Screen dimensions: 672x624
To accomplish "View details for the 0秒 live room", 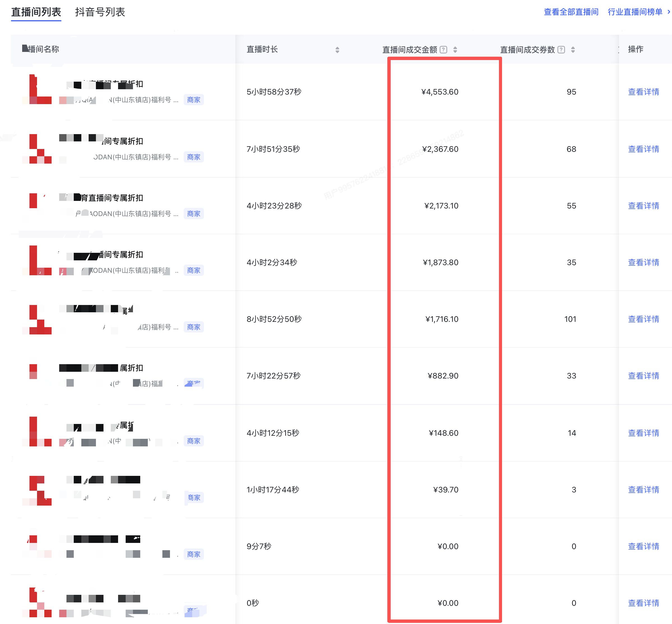I will pos(643,603).
